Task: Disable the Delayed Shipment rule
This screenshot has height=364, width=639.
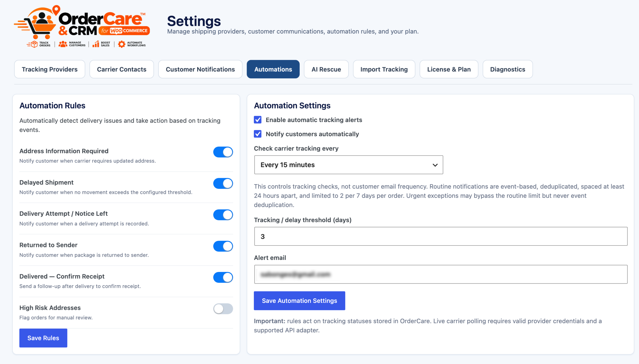Action: point(223,183)
